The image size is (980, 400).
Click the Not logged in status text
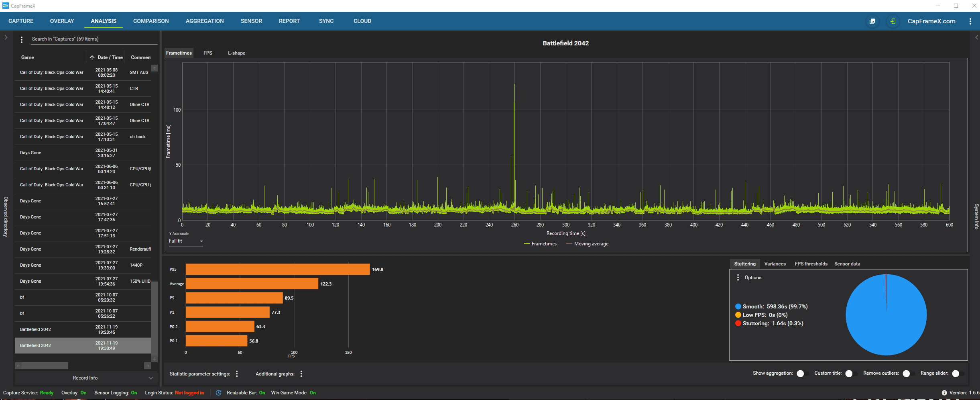189,393
